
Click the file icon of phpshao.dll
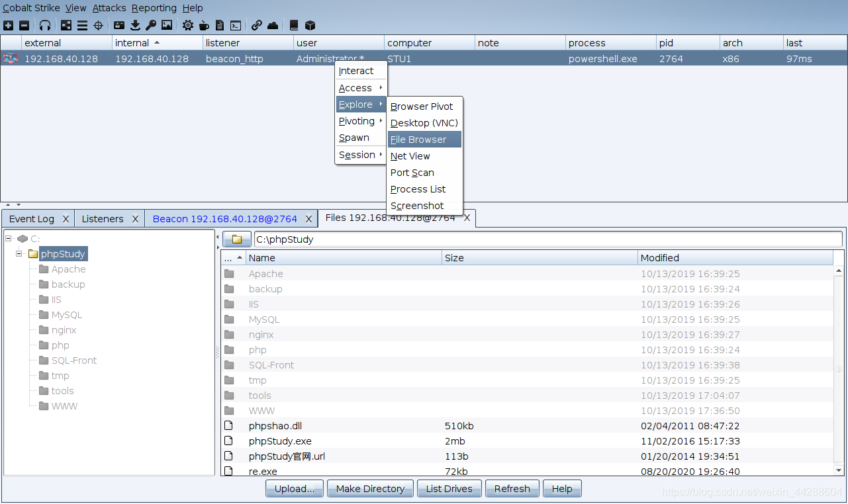(x=229, y=426)
